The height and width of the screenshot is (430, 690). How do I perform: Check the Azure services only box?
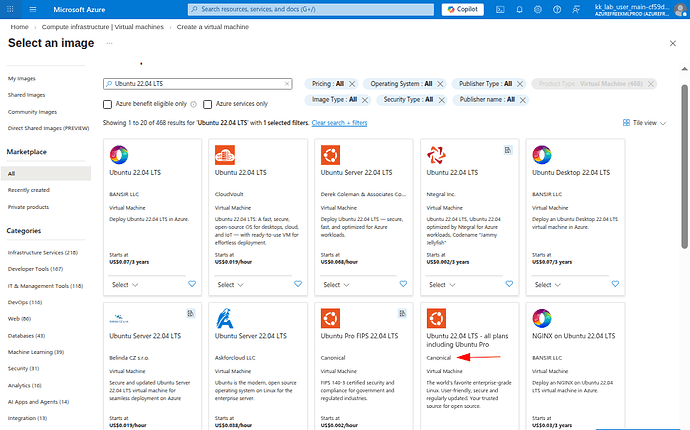(208, 104)
